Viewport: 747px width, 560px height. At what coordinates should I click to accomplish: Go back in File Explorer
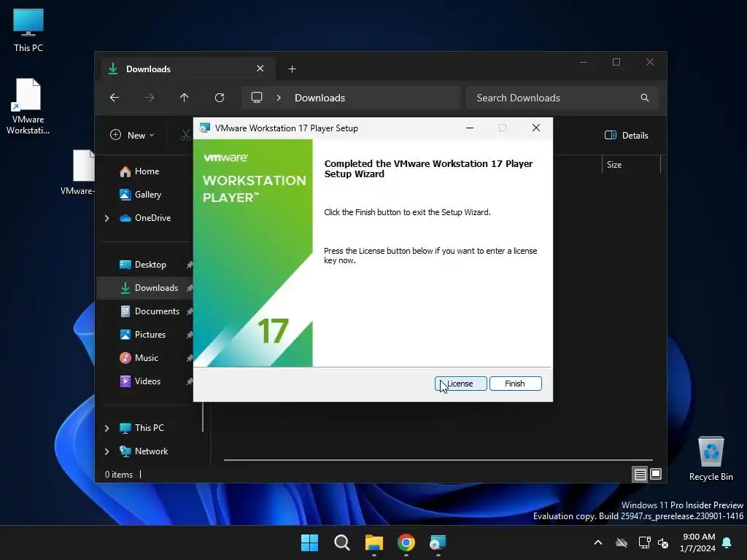point(115,98)
